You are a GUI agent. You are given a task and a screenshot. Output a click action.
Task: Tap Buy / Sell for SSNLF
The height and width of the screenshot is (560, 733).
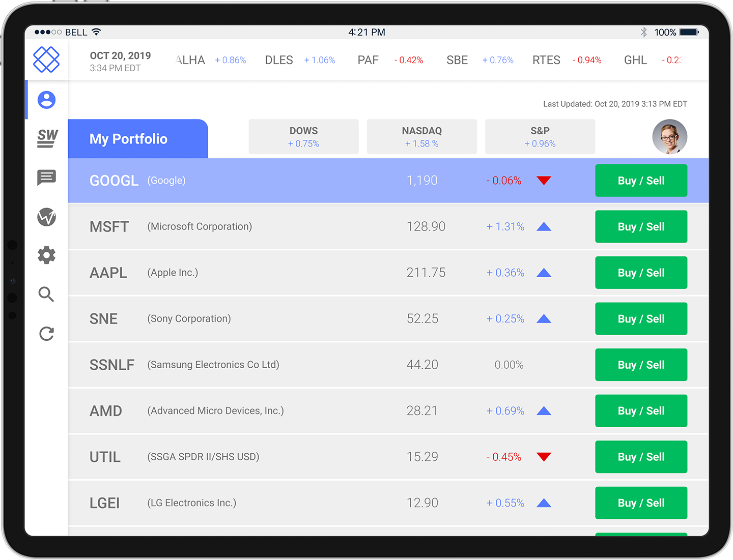641,365
